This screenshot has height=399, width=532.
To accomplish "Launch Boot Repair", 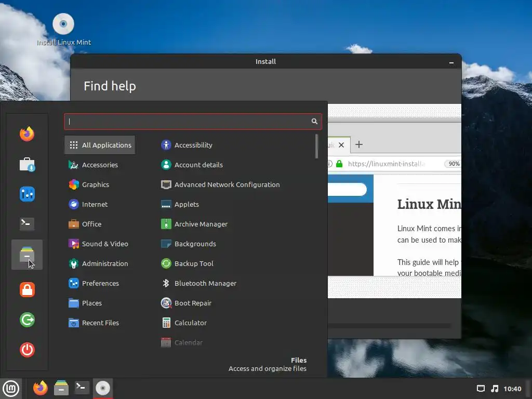I will click(186, 303).
